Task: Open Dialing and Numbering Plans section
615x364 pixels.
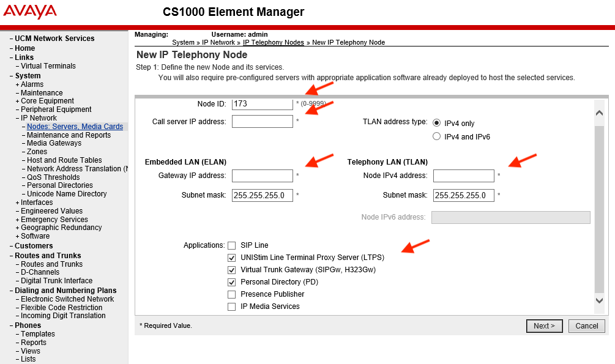Action: point(65,291)
